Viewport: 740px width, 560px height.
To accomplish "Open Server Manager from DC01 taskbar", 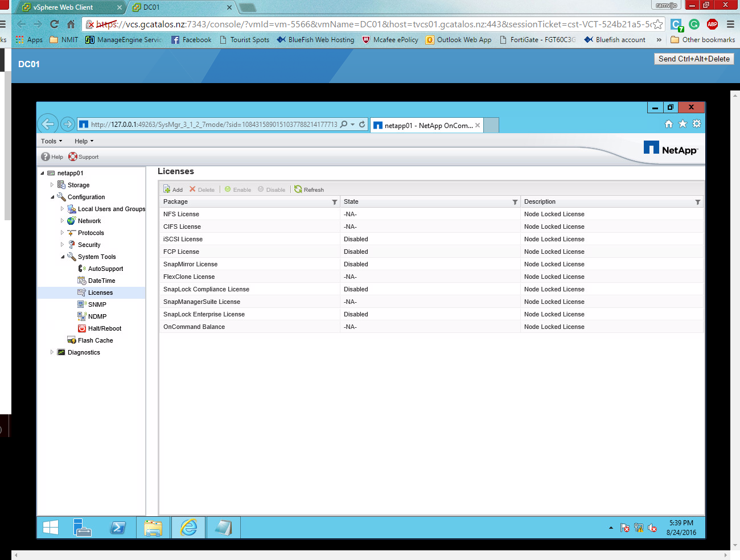I will coord(83,528).
